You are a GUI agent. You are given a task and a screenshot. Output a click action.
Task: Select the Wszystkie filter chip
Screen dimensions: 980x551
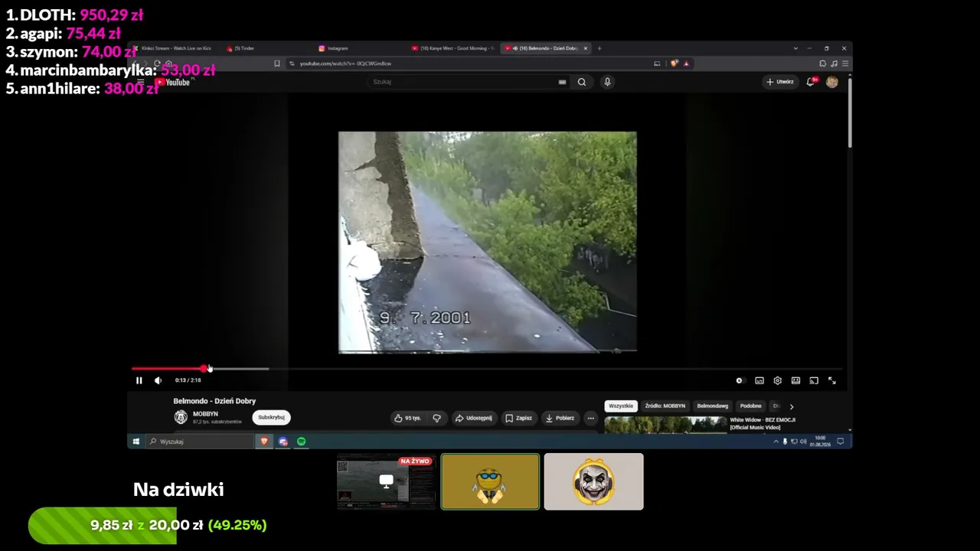point(621,406)
